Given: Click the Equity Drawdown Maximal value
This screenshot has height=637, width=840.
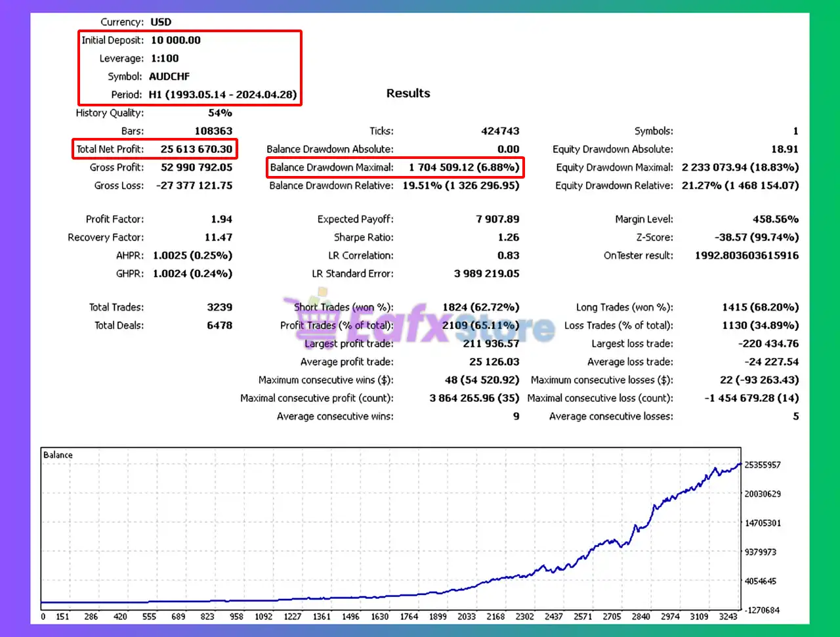Looking at the screenshot, I should click(740, 167).
